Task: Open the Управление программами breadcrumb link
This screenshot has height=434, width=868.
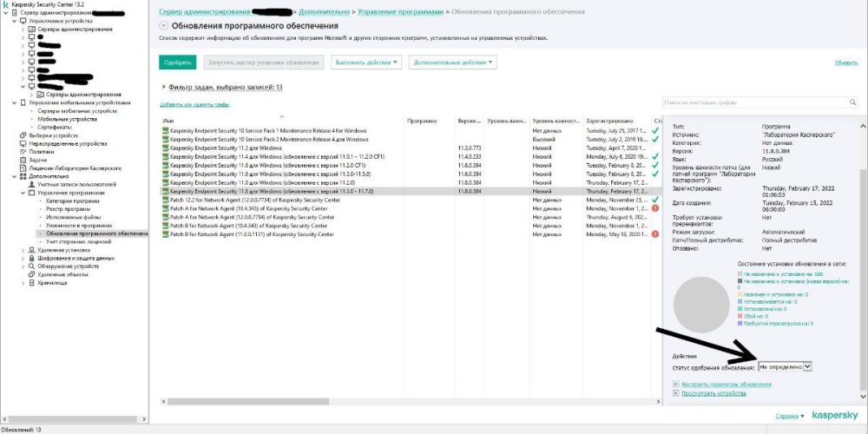Action: point(400,11)
